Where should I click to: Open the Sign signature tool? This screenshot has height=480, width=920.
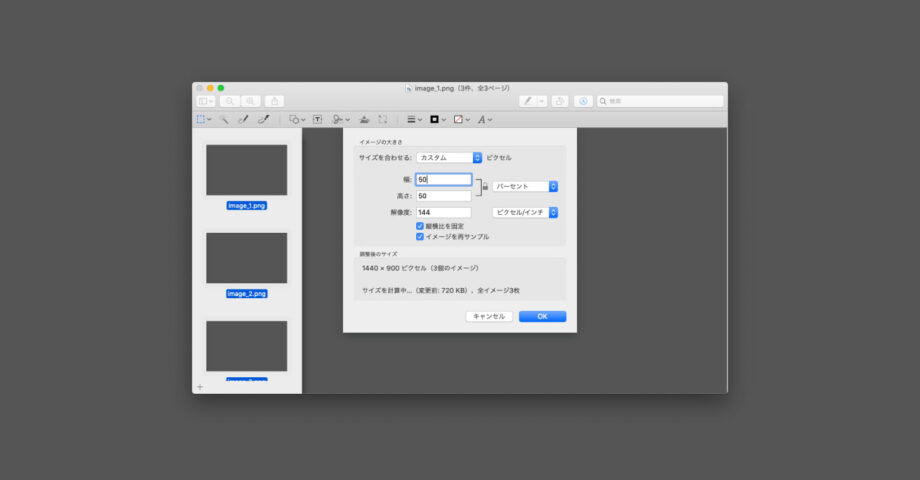click(x=340, y=119)
